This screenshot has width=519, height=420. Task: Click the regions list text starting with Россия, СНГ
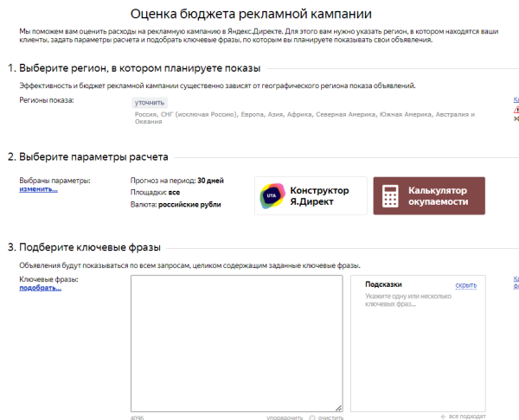[304, 118]
